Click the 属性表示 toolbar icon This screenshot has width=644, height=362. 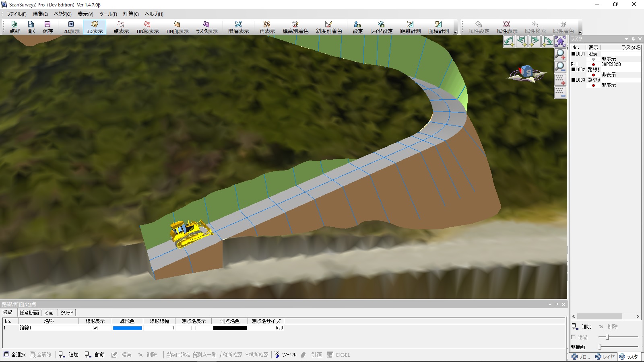pos(507,27)
